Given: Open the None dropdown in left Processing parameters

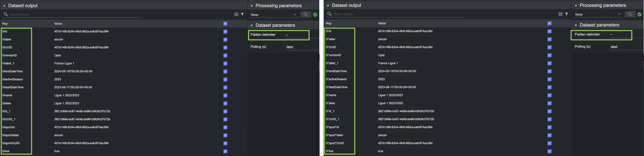Looking at the screenshot, I should [274, 15].
